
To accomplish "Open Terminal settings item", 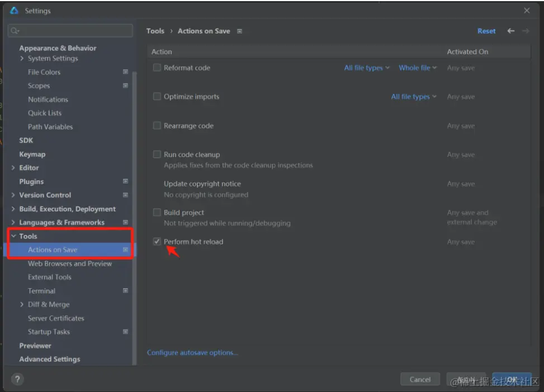I will [x=41, y=291].
